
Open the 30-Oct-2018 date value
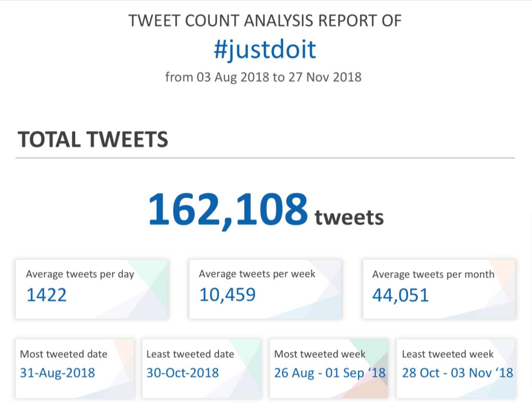pos(182,373)
